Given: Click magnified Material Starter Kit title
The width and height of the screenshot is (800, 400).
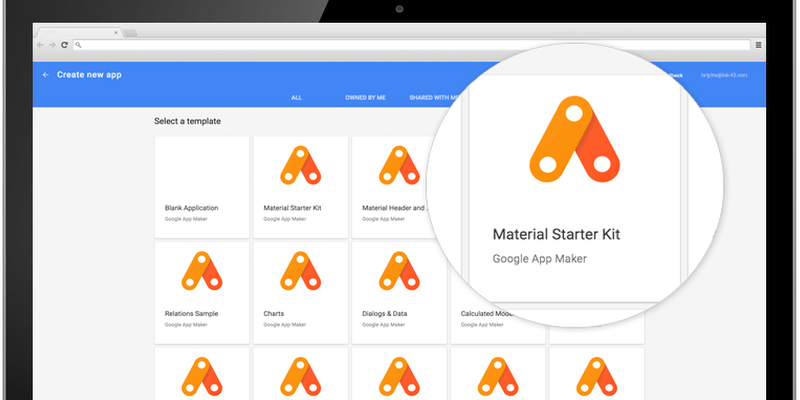Looking at the screenshot, I should click(556, 235).
